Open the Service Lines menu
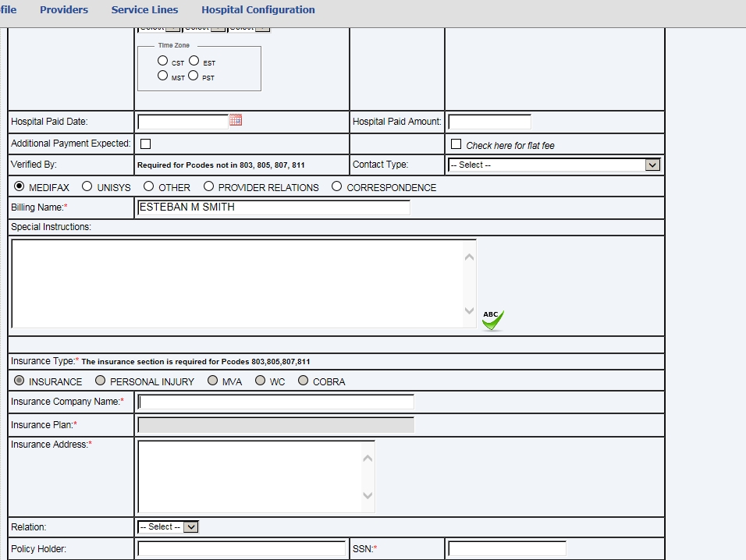Screen dimensions: 746x560 coord(144,10)
